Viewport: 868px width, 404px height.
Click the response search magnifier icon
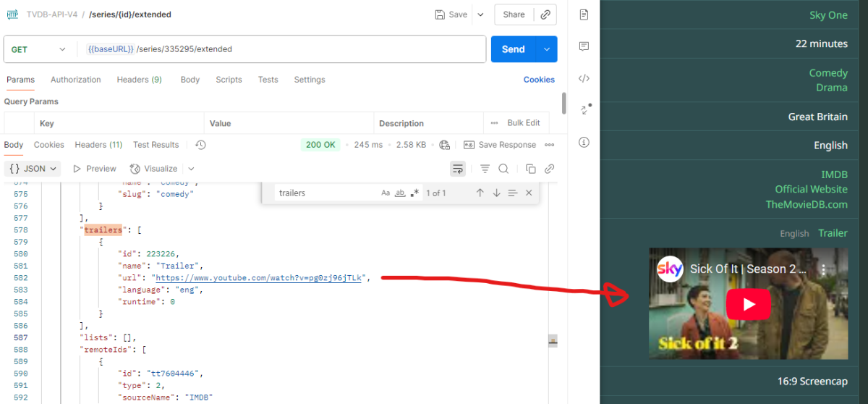(x=503, y=169)
